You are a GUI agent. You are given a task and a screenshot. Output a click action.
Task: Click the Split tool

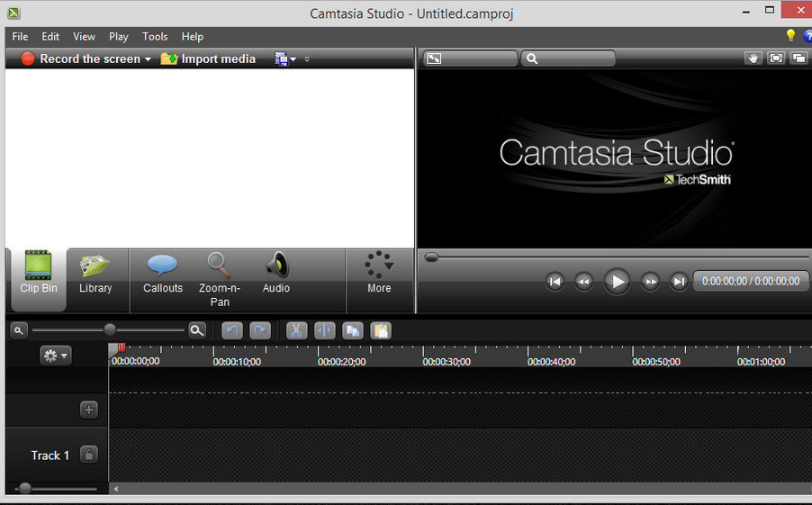325,330
